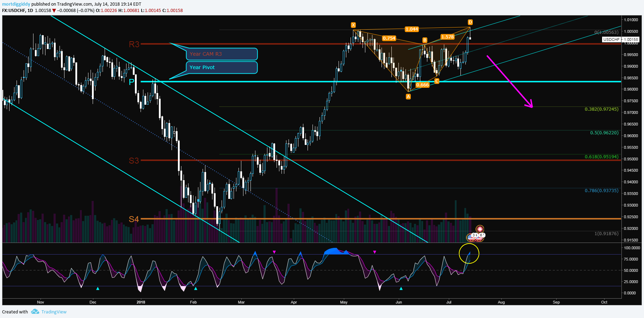Open the red plus event marker icon
The image size is (644, 318).
click(480, 229)
